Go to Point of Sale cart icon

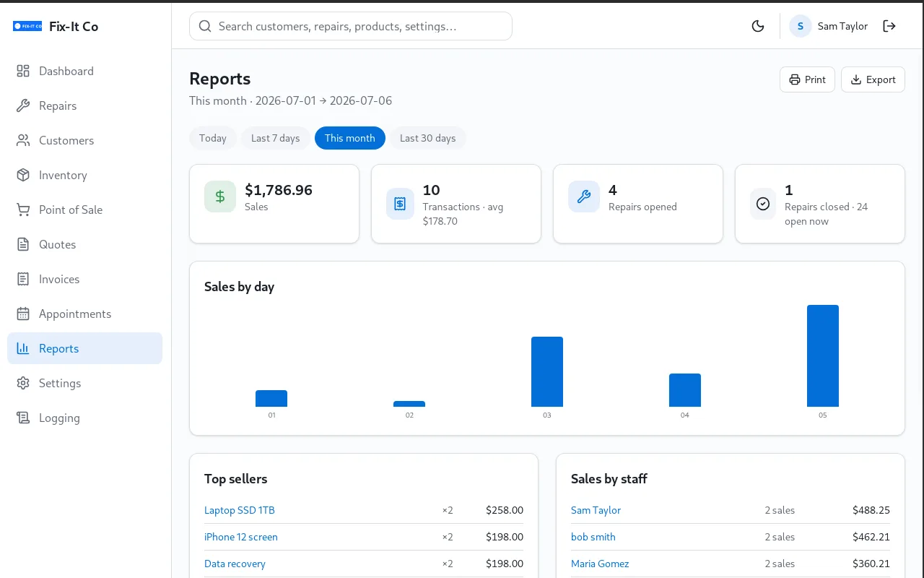coord(23,210)
